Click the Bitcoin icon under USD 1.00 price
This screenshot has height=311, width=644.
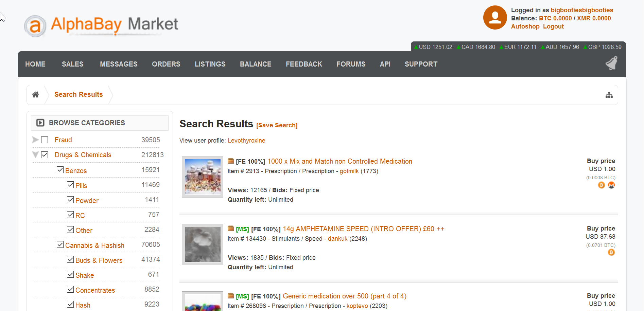click(x=602, y=185)
